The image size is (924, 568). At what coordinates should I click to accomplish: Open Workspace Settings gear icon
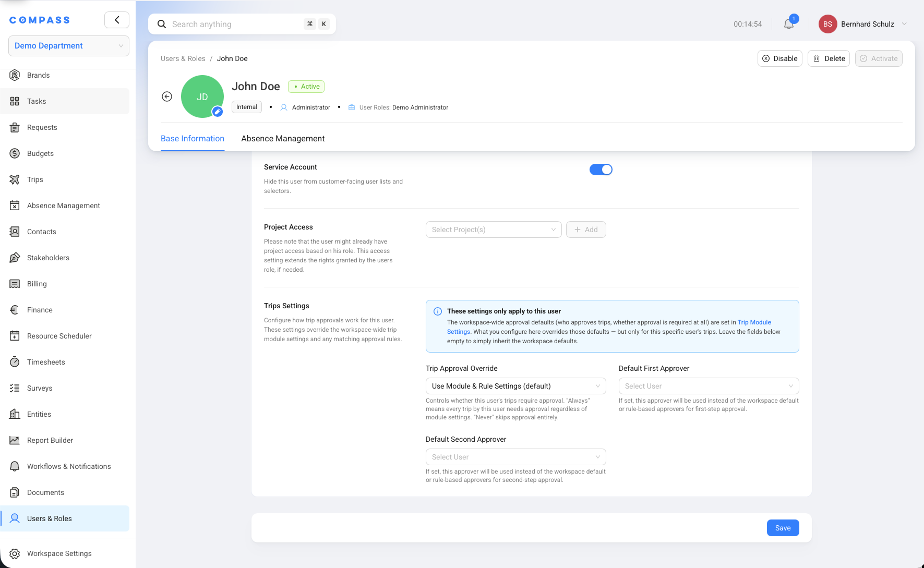[x=15, y=553]
